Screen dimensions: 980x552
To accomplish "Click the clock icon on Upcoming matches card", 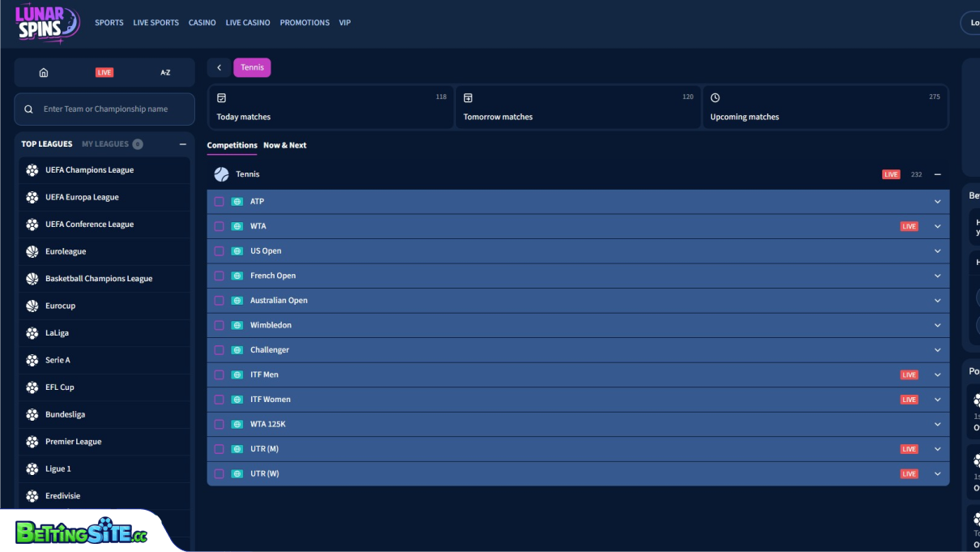I will (715, 96).
